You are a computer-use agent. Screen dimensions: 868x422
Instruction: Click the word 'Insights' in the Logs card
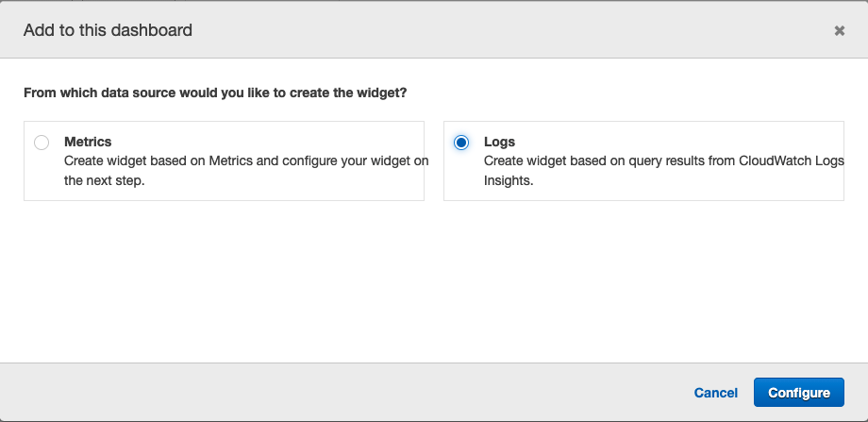coord(509,180)
